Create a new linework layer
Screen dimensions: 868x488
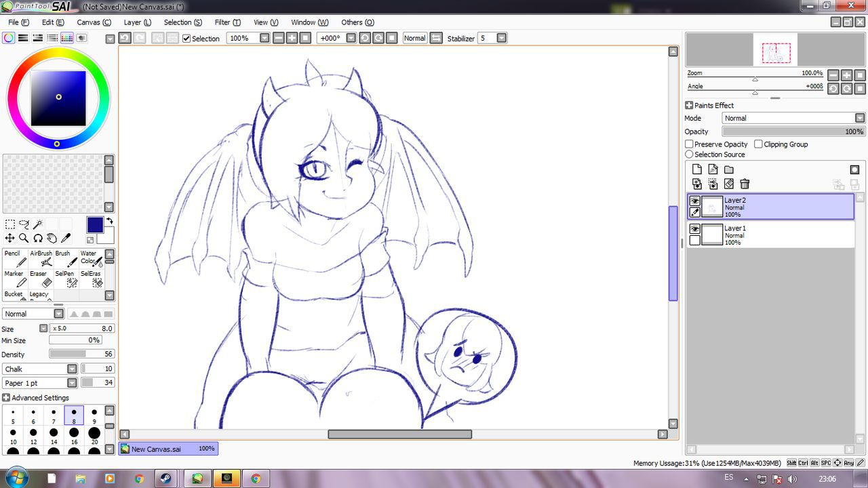coord(713,169)
